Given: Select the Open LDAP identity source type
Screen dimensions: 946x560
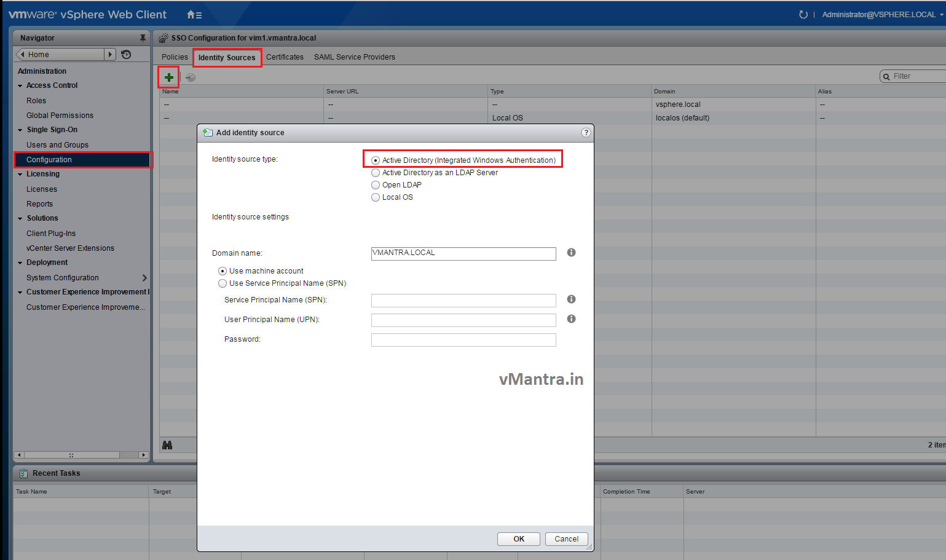Looking at the screenshot, I should [376, 184].
